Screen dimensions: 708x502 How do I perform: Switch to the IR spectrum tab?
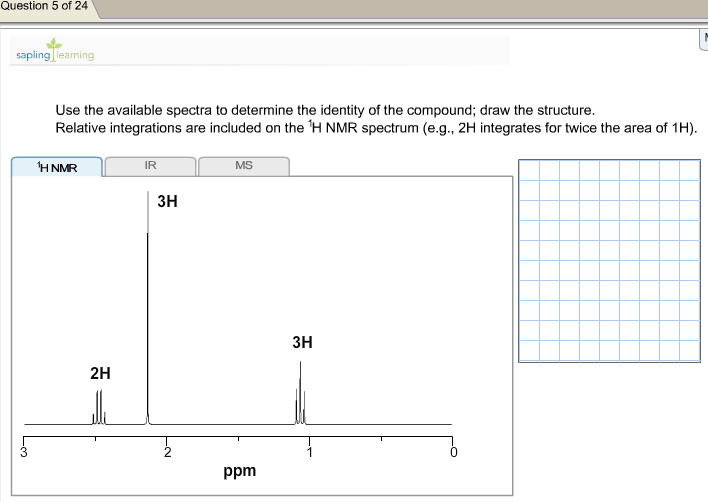click(x=150, y=166)
